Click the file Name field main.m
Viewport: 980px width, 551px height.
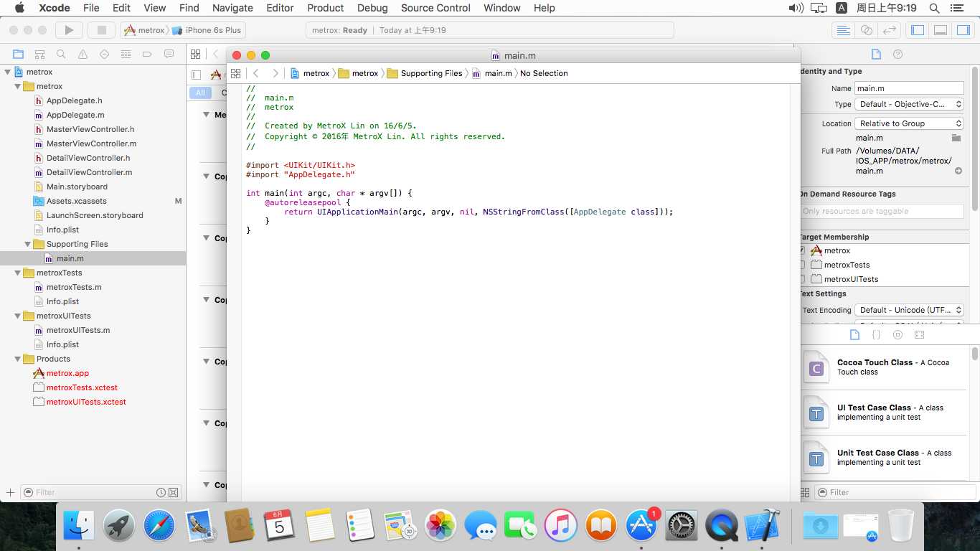(909, 88)
